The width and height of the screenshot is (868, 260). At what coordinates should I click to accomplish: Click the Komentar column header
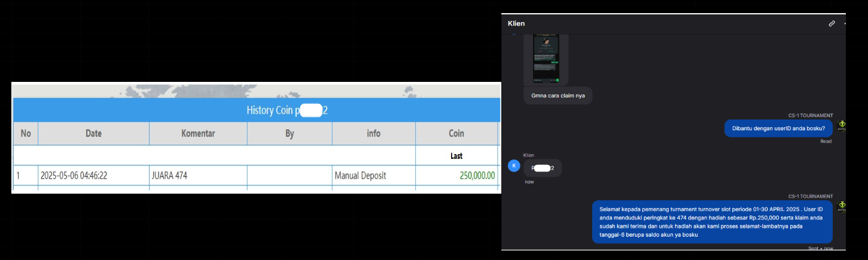(x=198, y=133)
